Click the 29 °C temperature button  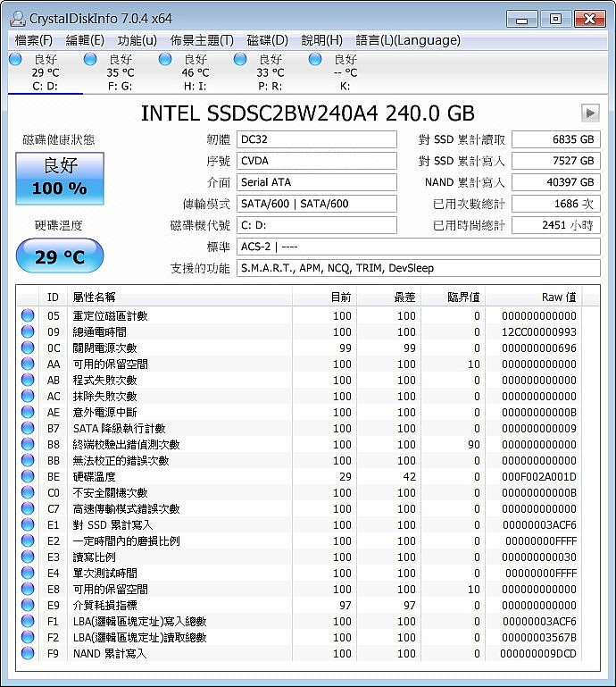pos(60,256)
